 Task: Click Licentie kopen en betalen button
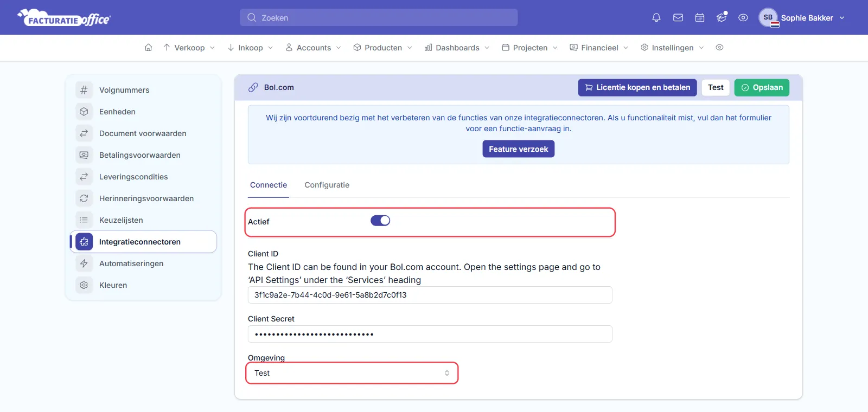click(x=637, y=87)
